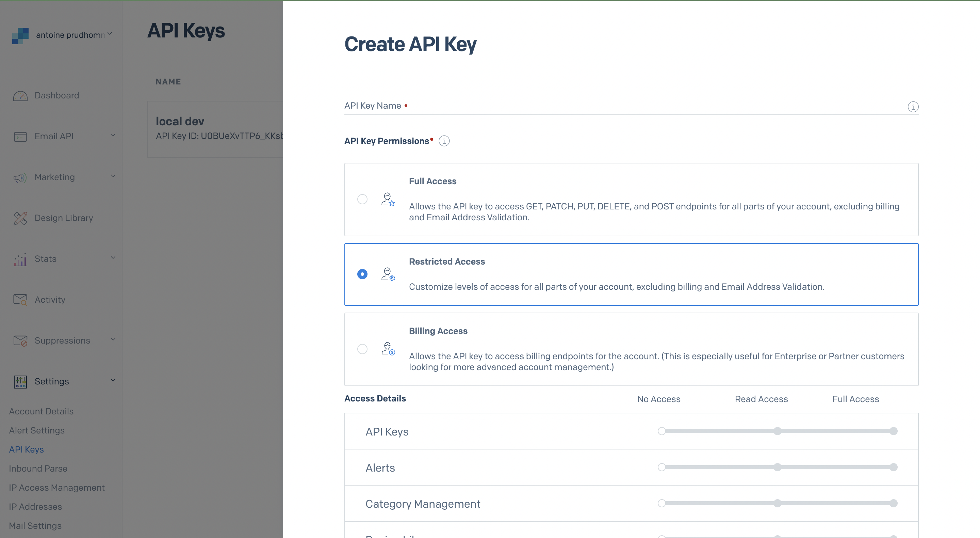Image resolution: width=980 pixels, height=538 pixels.
Task: Click the Suppressions envelope icon
Action: [20, 341]
